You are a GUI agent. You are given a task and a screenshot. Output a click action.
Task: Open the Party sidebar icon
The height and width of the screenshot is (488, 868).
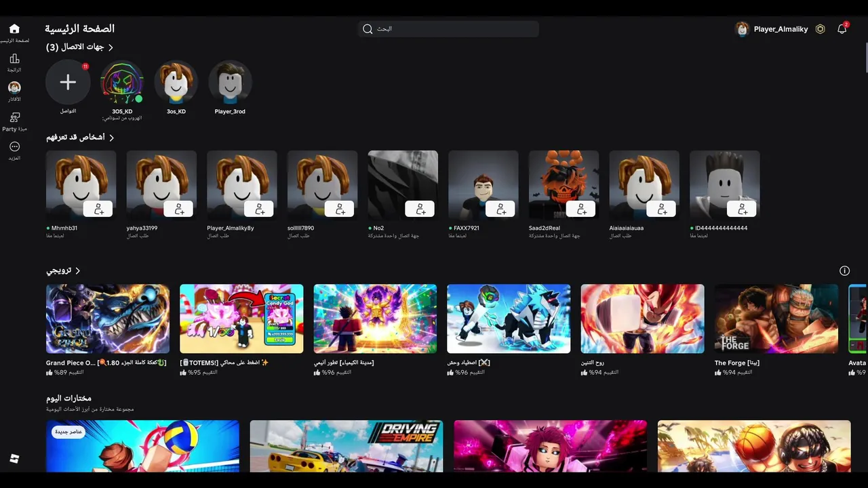click(x=14, y=117)
